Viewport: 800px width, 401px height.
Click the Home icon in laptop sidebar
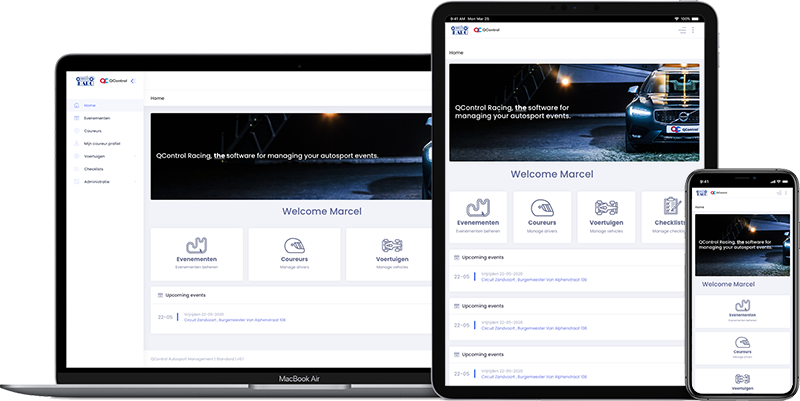pyautogui.click(x=77, y=106)
